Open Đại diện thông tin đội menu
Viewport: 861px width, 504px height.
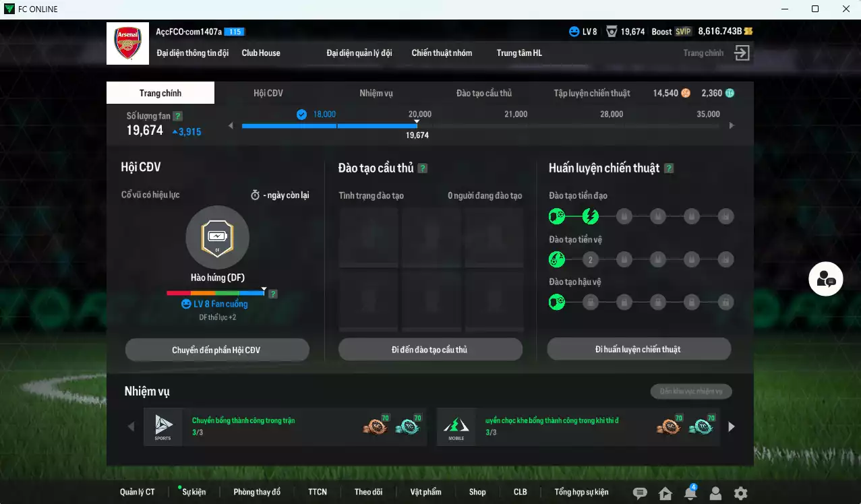[193, 53]
